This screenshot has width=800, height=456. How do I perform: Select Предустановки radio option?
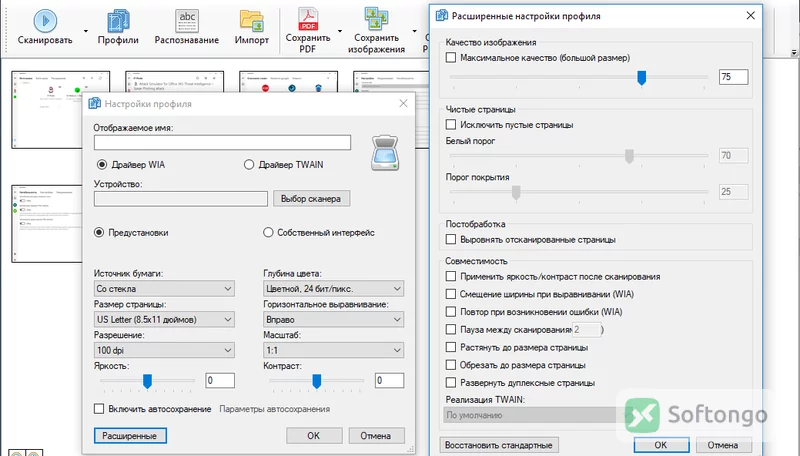coord(99,233)
